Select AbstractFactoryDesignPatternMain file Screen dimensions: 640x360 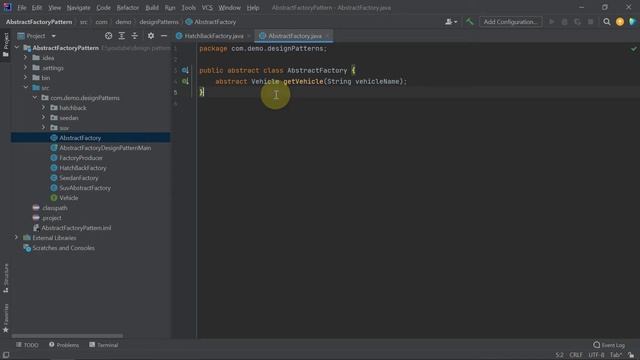point(105,148)
